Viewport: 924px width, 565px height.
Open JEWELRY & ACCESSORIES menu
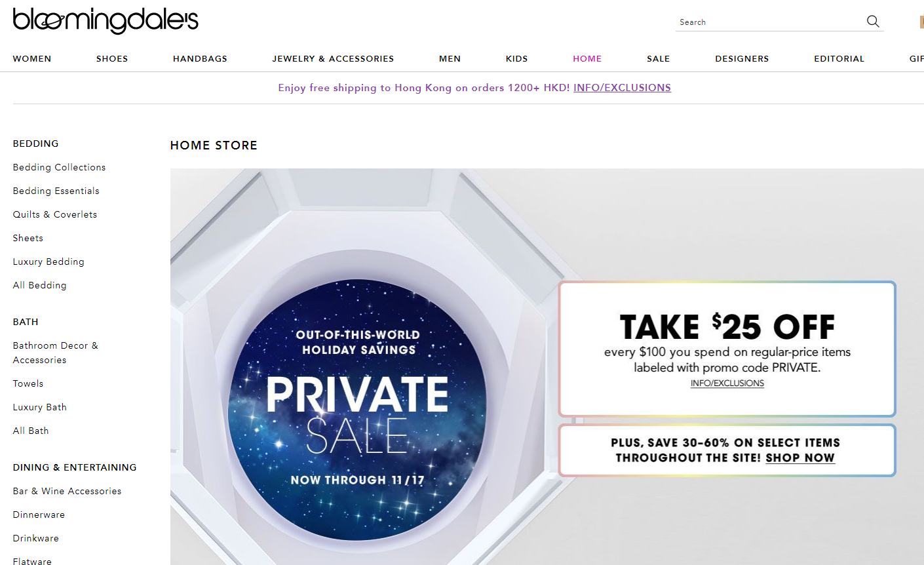[x=333, y=59]
